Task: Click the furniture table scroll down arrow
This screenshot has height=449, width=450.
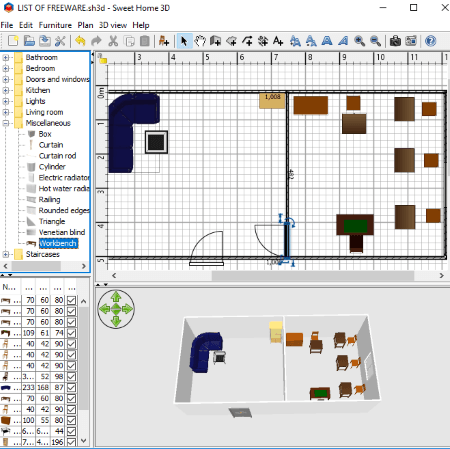Action: 83,441
